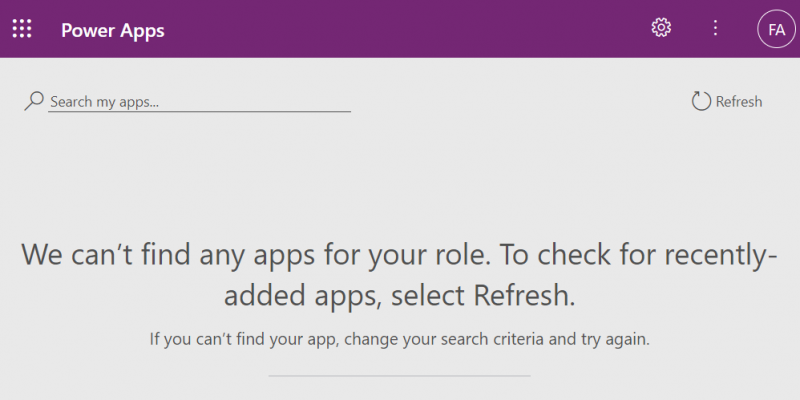This screenshot has width=800, height=400.
Task: Click the empty purple header bar area
Action: point(400,29)
